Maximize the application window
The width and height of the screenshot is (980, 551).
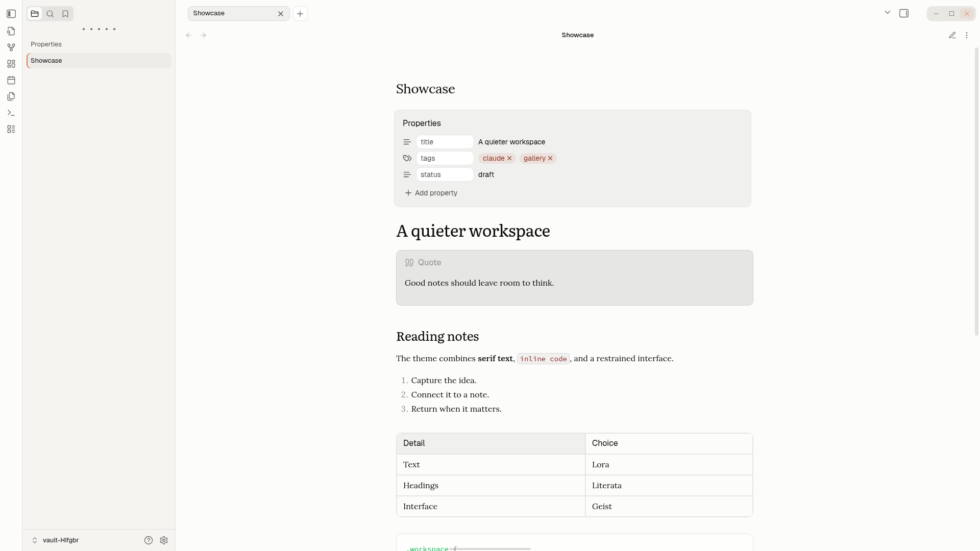pyautogui.click(x=951, y=14)
